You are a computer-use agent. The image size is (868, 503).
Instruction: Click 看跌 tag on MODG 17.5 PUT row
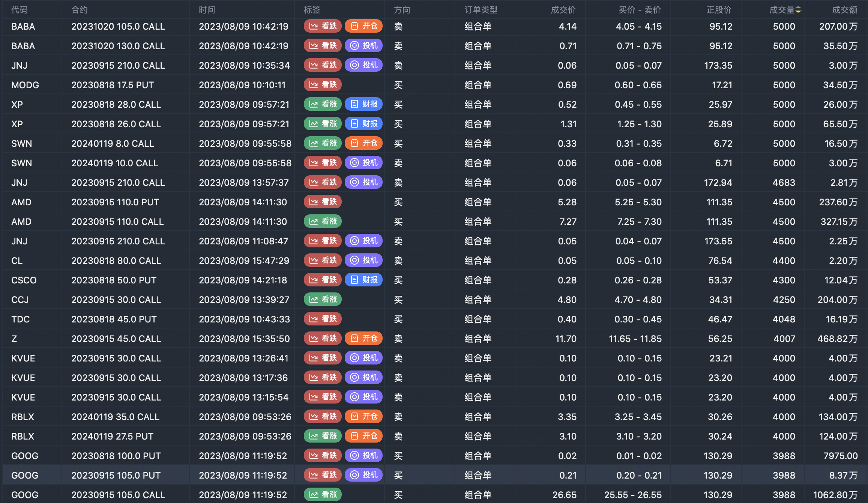point(323,85)
